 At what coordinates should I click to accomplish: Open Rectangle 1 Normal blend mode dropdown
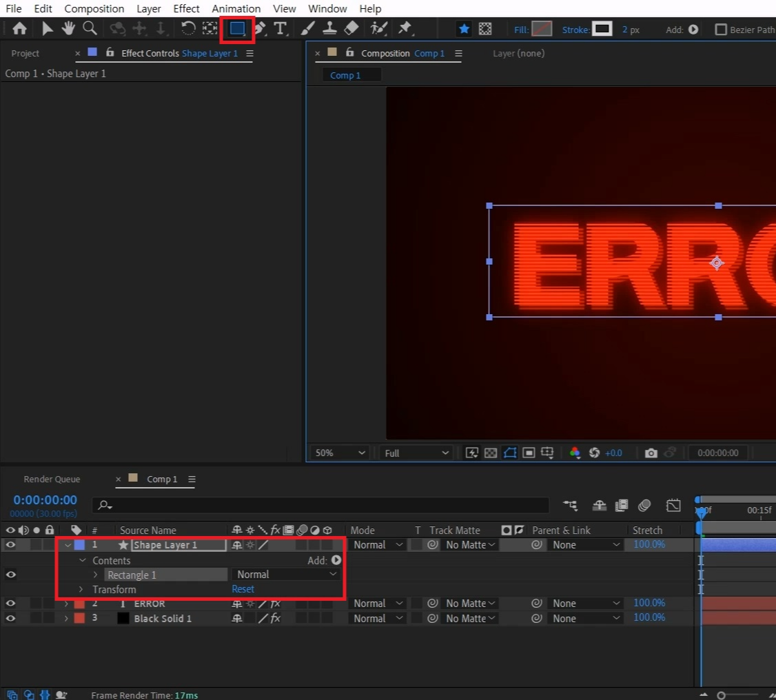285,575
